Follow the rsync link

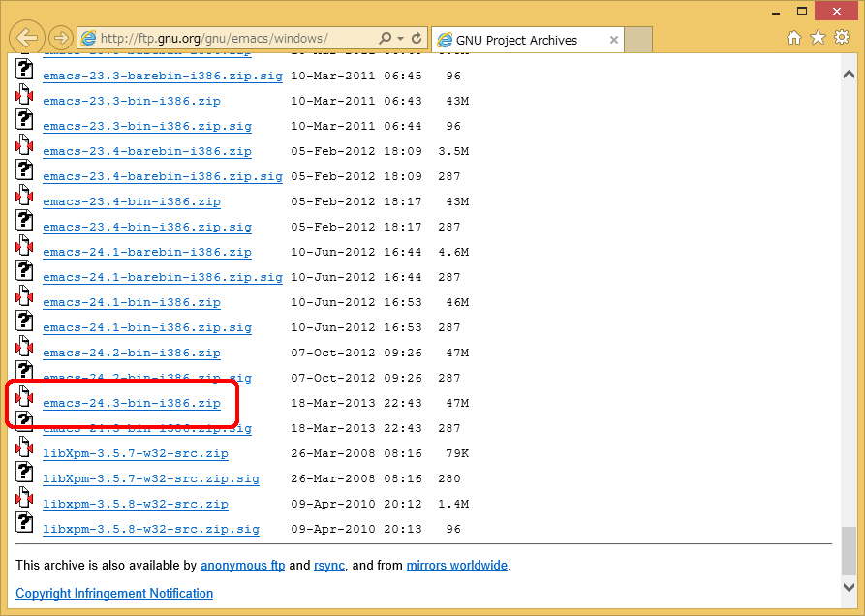(x=329, y=566)
